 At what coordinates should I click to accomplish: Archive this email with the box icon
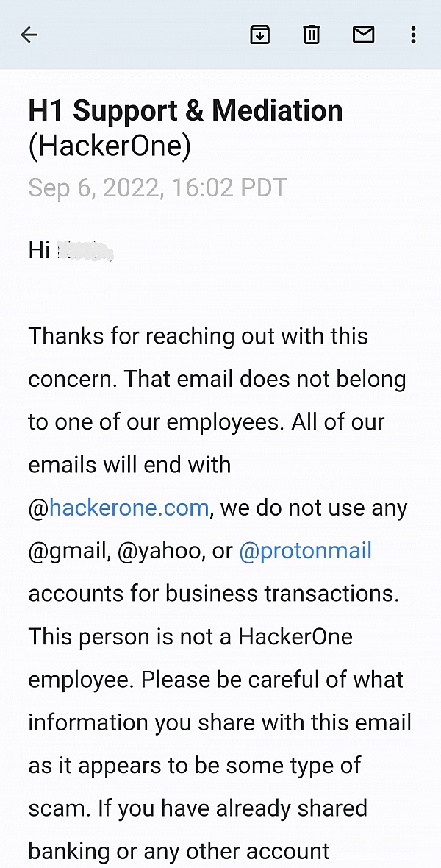(x=259, y=35)
